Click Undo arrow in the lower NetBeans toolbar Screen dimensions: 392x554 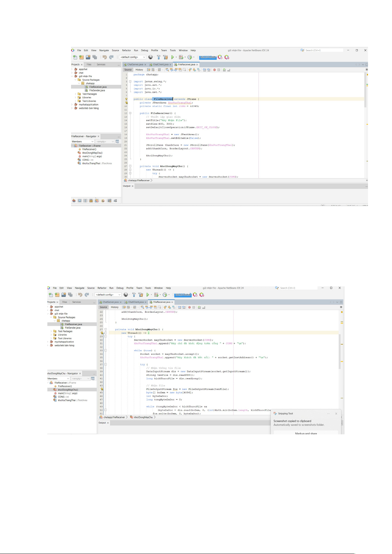coord(80,295)
